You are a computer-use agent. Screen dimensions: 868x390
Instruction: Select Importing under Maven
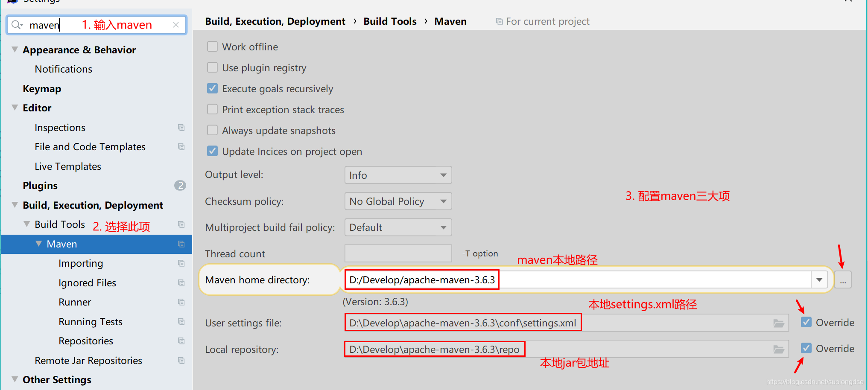[x=81, y=263]
